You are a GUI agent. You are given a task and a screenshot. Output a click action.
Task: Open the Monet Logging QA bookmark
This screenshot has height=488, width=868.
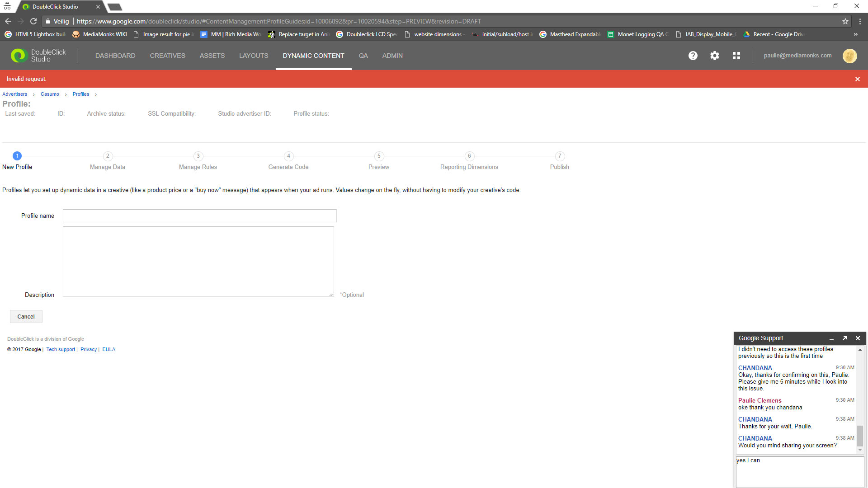point(638,34)
